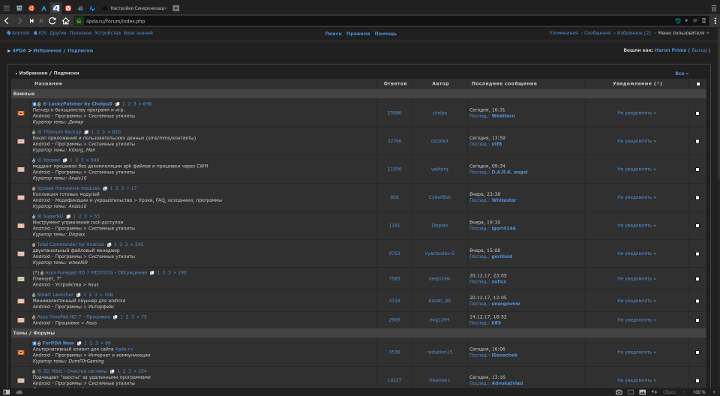Open notification dropdown for LuckyPatcher row
This screenshot has height=396, width=720.
[x=636, y=113]
